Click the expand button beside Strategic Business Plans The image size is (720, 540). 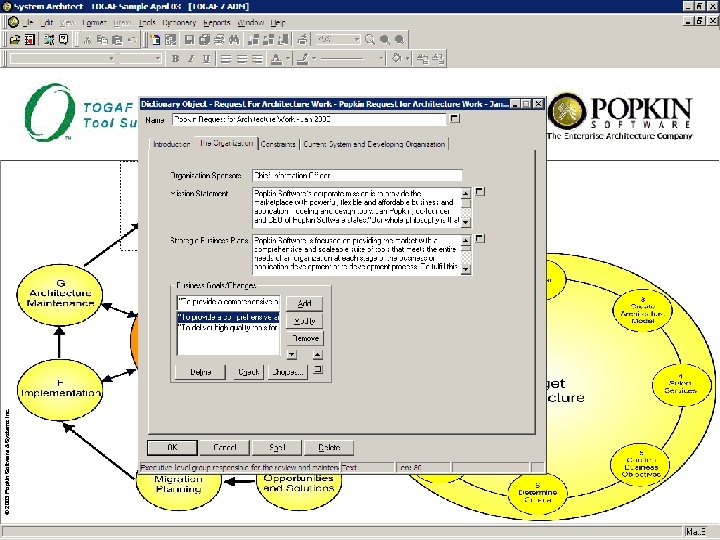(x=479, y=239)
